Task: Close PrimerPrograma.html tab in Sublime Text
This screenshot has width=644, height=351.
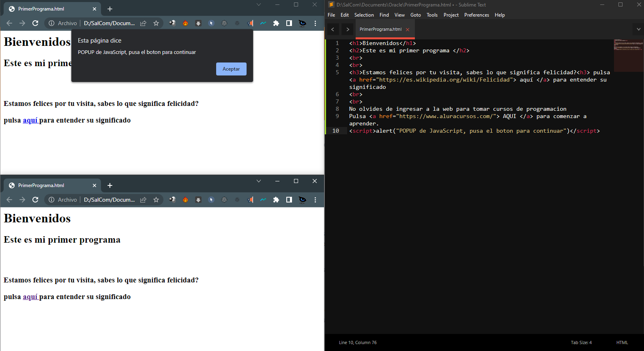Action: click(408, 30)
